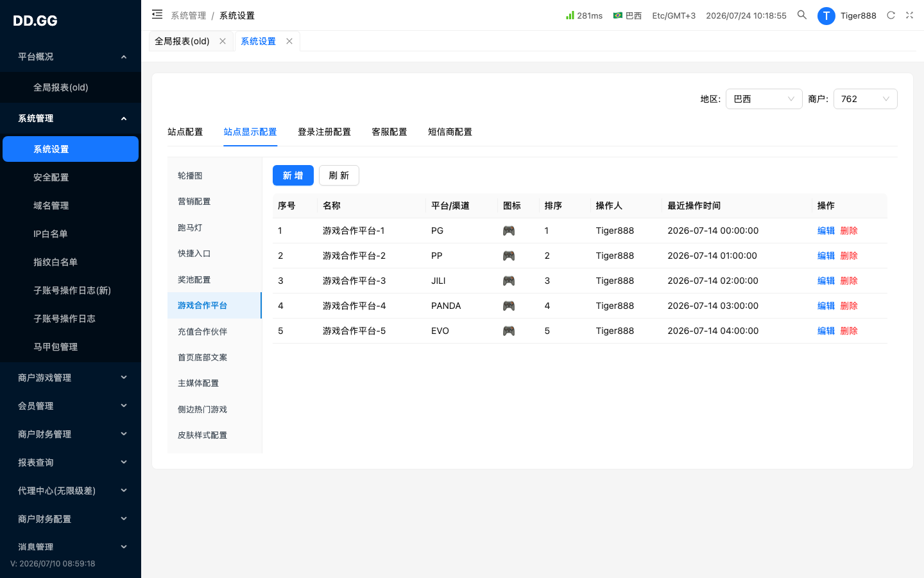The height and width of the screenshot is (578, 924).
Task: Click the Tiger888 user avatar
Action: pos(826,16)
